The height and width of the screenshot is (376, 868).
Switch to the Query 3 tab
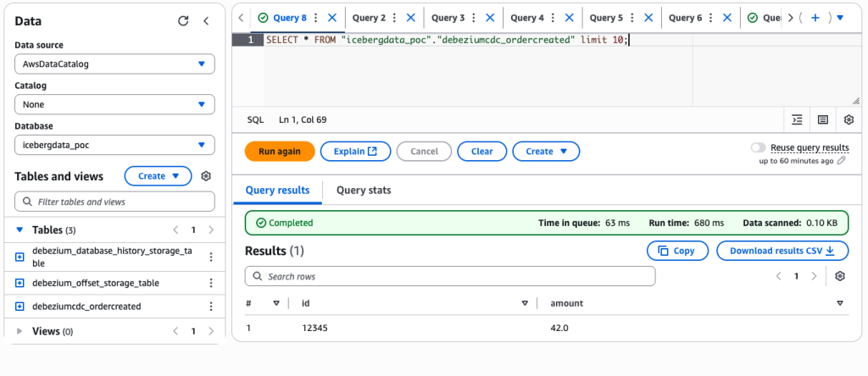click(448, 18)
